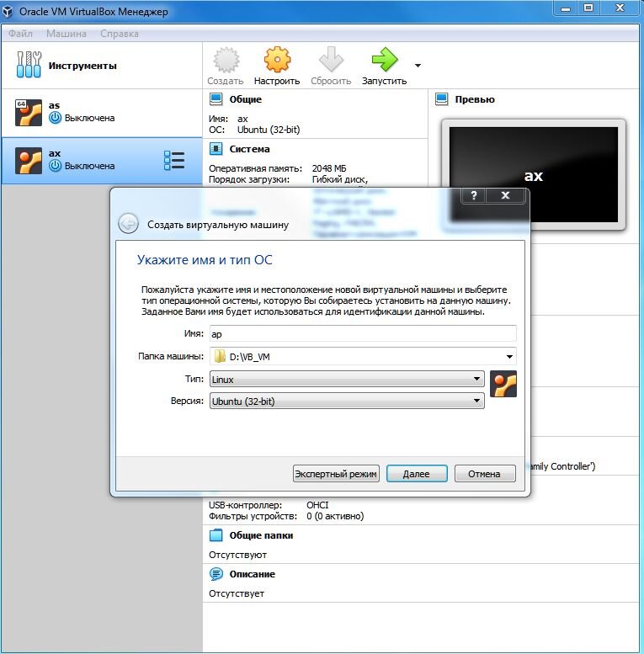Click the OS type logo icon

tap(503, 384)
